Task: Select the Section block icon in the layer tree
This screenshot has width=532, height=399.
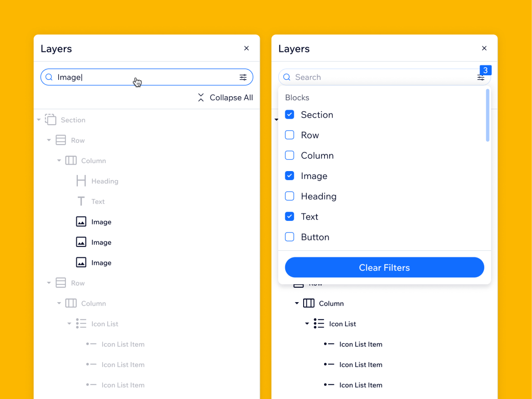Action: pos(50,120)
